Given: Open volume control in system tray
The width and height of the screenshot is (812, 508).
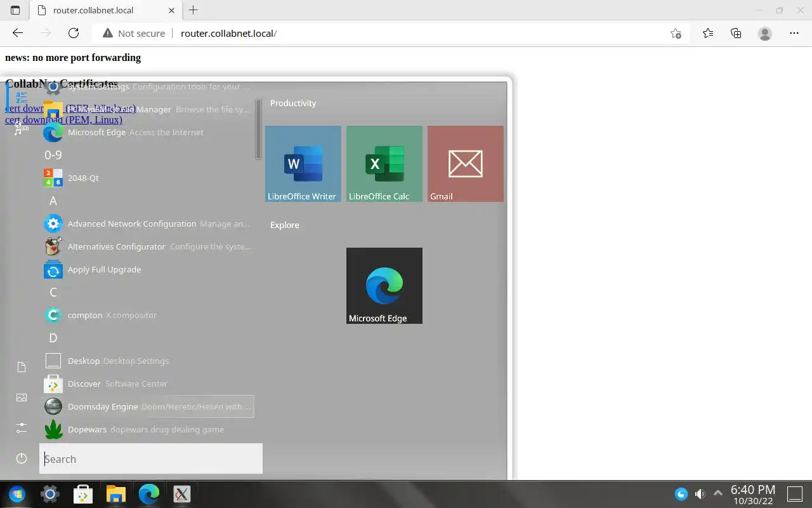Looking at the screenshot, I should point(700,494).
